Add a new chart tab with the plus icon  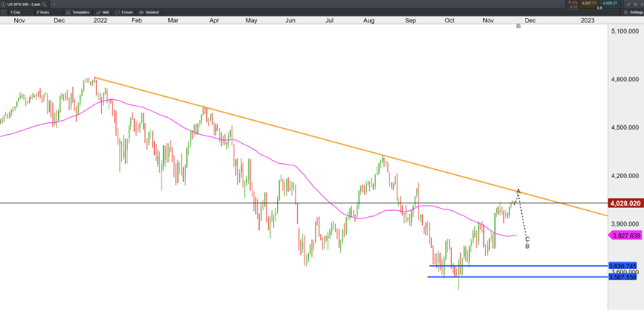(x=54, y=4)
